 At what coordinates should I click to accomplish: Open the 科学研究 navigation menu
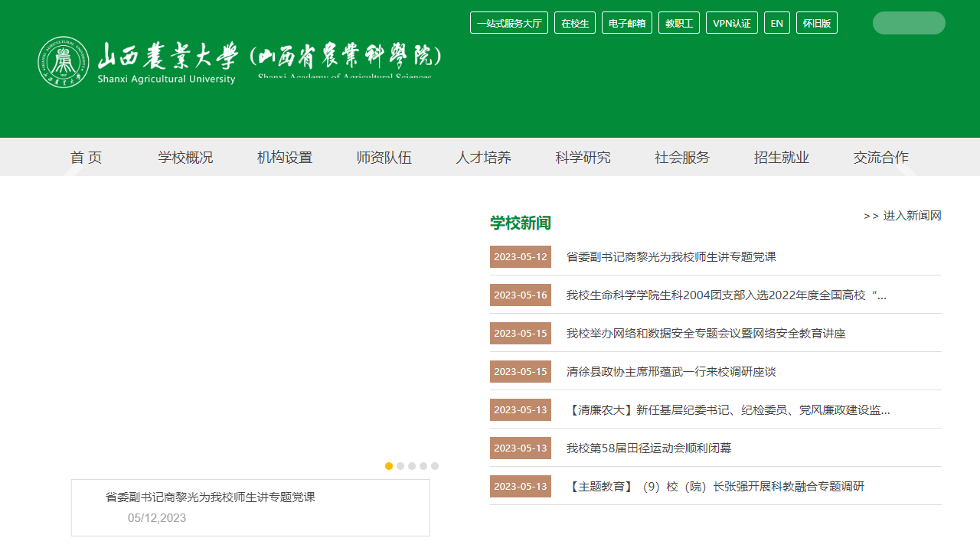pos(583,158)
